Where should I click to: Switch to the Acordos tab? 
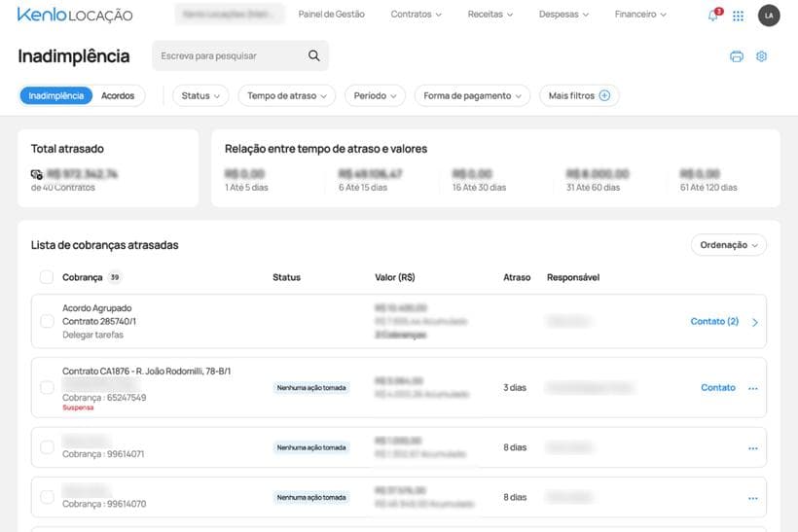point(118,95)
